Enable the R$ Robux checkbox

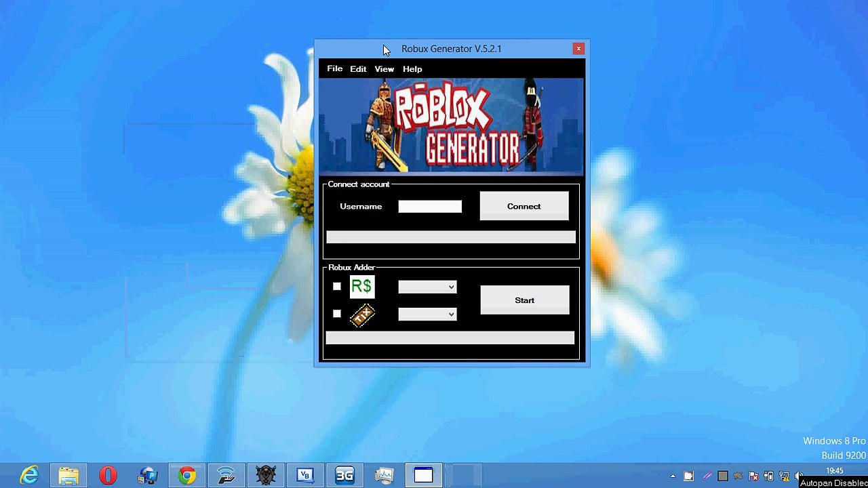click(x=337, y=286)
